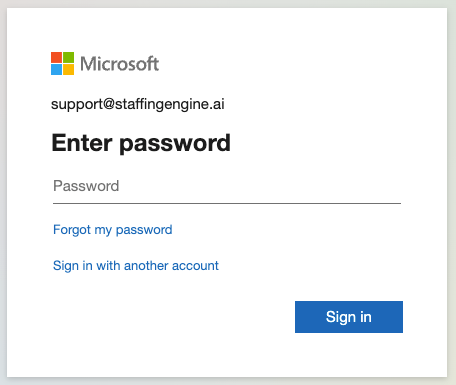Click the green square in Microsoft logo
456x385 pixels.
click(69, 57)
